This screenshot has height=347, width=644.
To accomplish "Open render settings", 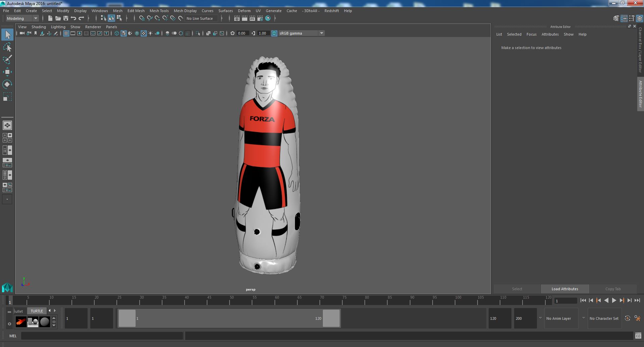I will [x=260, y=18].
